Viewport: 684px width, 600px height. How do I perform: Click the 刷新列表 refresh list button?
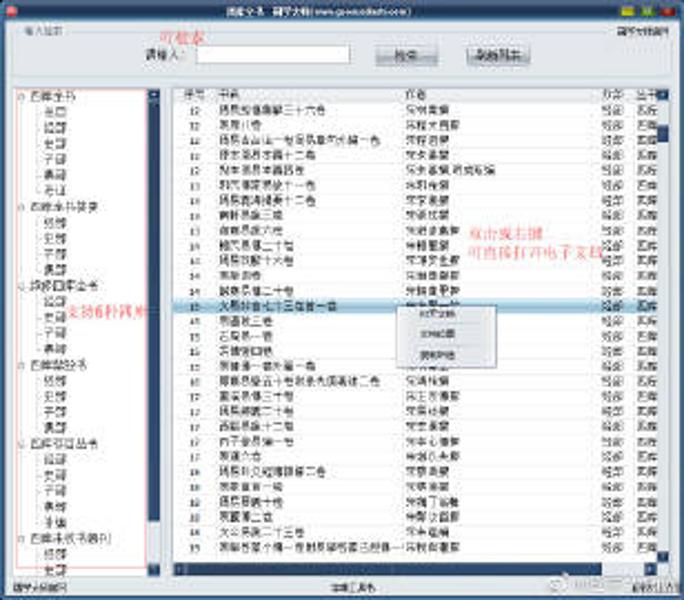pos(497,56)
